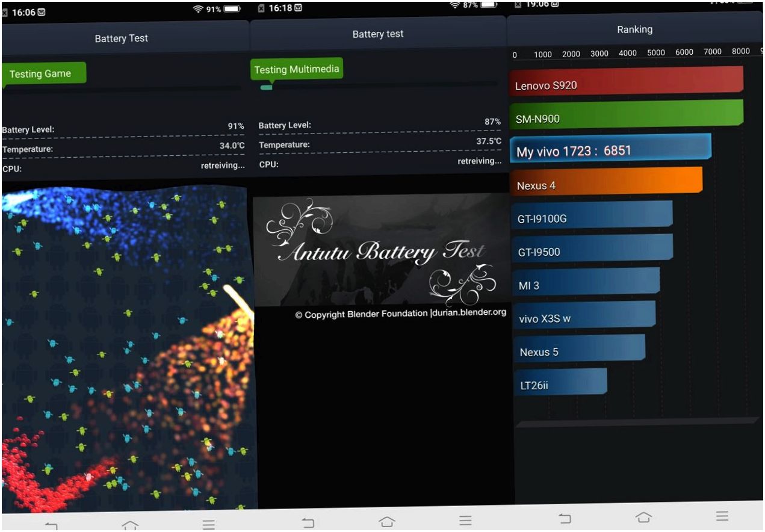Click the 34.0°C Temperature value
765x532 pixels.
[232, 146]
